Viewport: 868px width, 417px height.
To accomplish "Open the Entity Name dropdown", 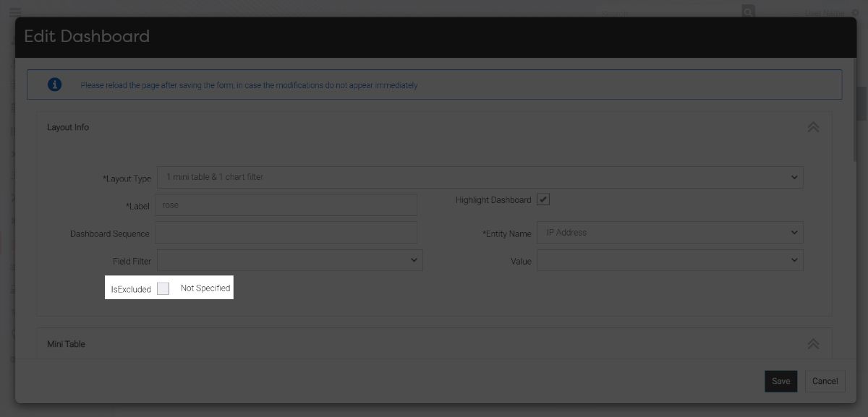I will 670,232.
